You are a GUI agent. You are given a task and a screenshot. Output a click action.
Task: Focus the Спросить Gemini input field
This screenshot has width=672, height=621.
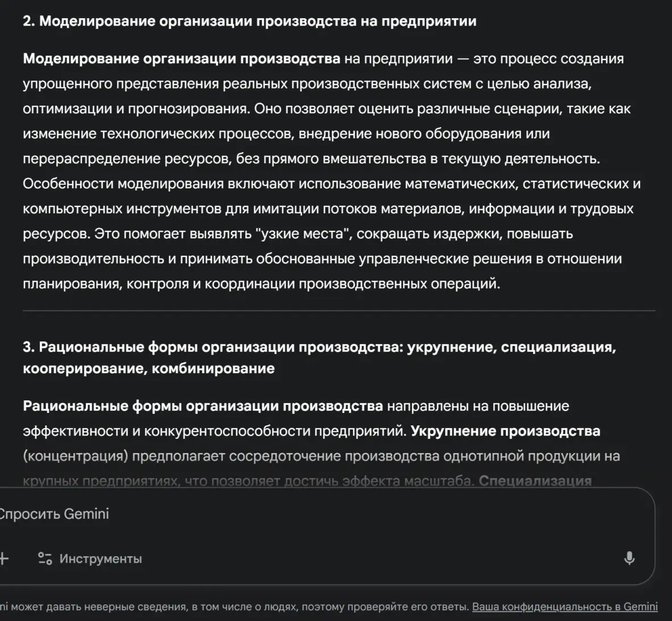(284, 514)
